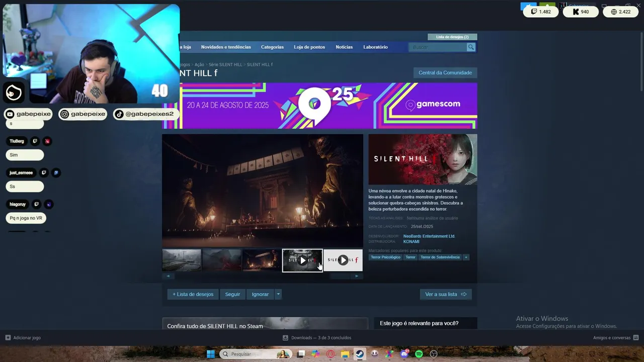The height and width of the screenshot is (362, 644).
Task: Open Discord from the taskbar
Action: (x=405, y=354)
